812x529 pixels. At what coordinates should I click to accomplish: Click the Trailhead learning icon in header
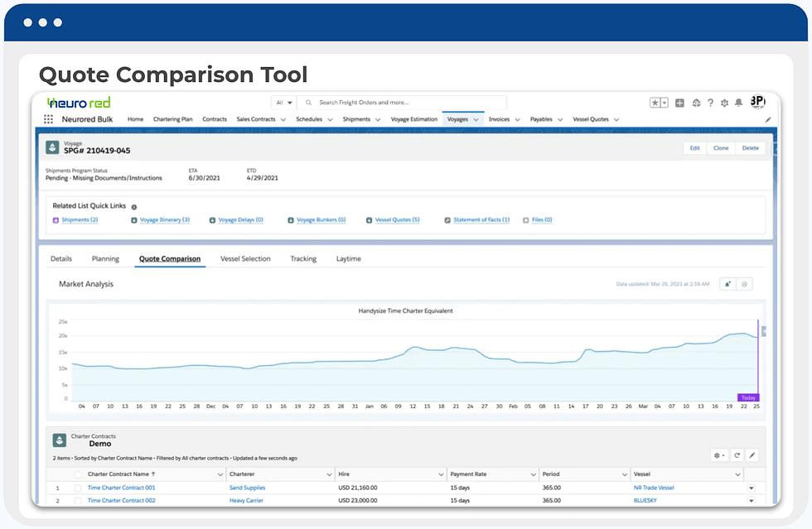click(696, 103)
